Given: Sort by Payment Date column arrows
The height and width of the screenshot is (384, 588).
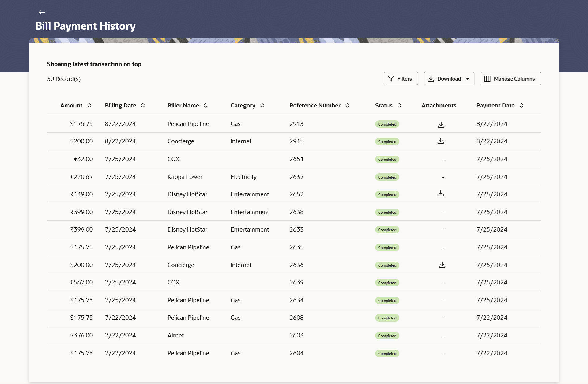Looking at the screenshot, I should tap(521, 105).
